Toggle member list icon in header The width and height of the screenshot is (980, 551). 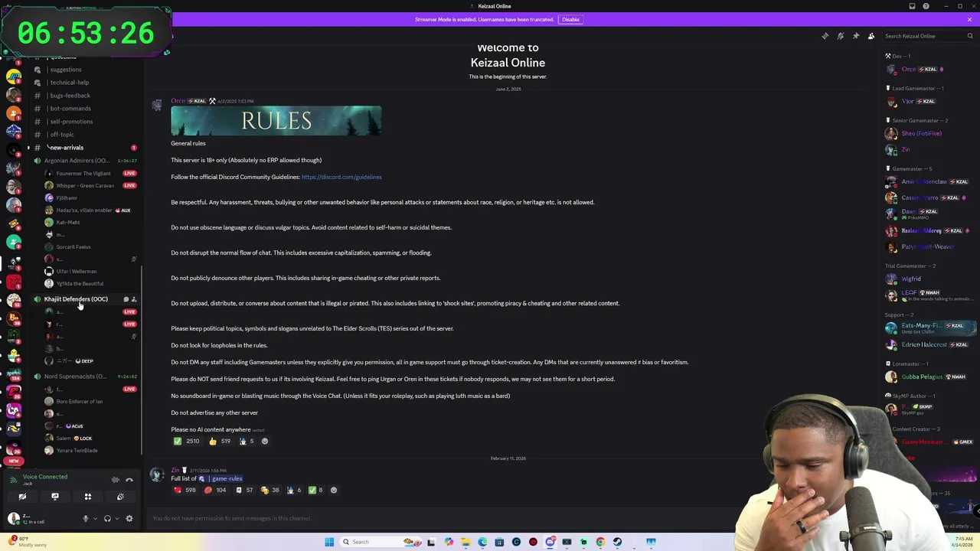[x=871, y=36]
